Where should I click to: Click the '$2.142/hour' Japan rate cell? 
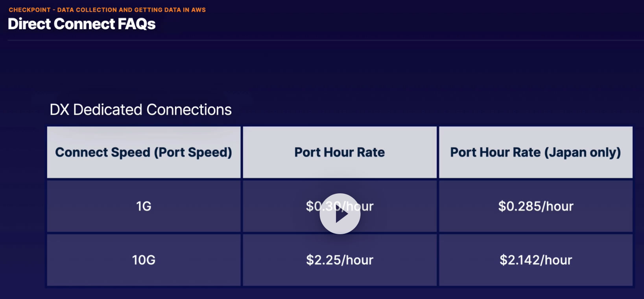pos(535,260)
